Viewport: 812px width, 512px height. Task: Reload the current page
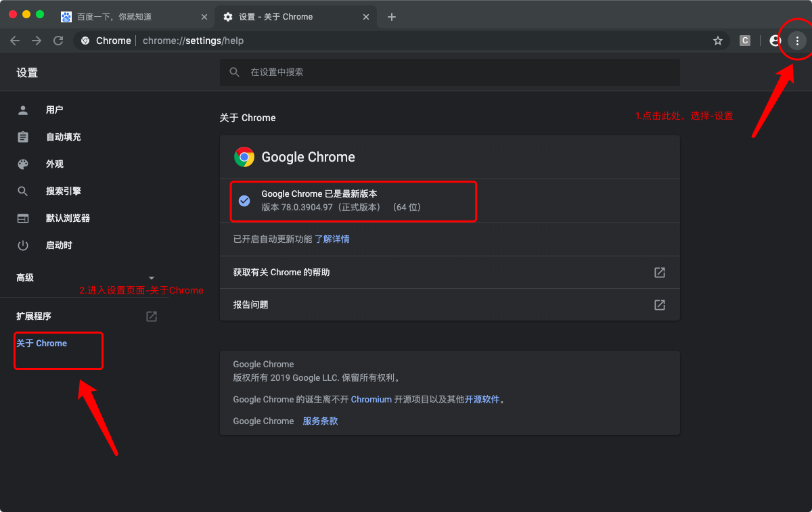[58, 41]
